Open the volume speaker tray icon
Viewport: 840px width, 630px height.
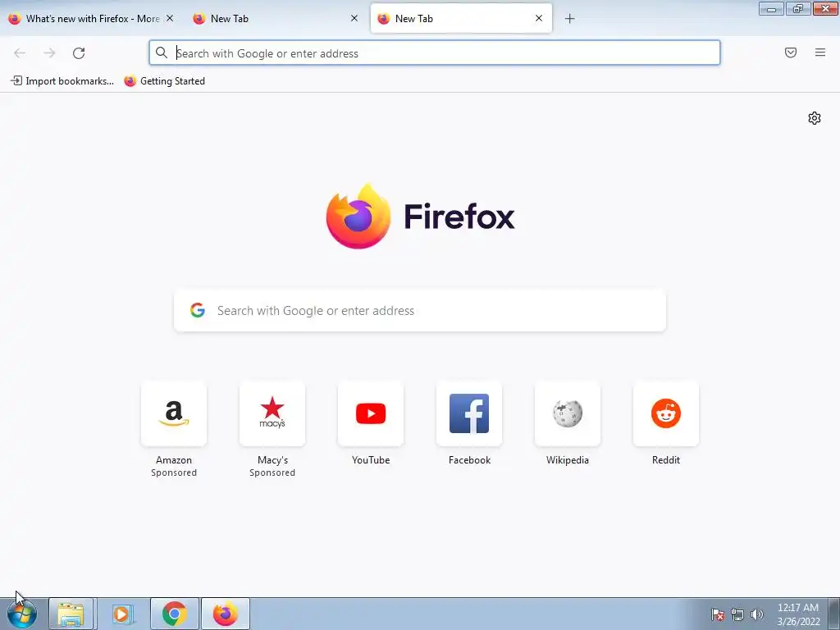pyautogui.click(x=757, y=614)
